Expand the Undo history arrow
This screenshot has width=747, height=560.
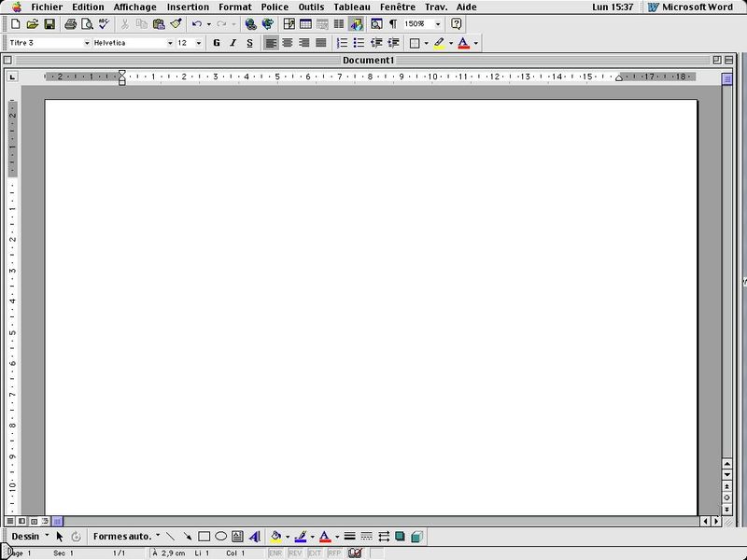click(x=208, y=24)
